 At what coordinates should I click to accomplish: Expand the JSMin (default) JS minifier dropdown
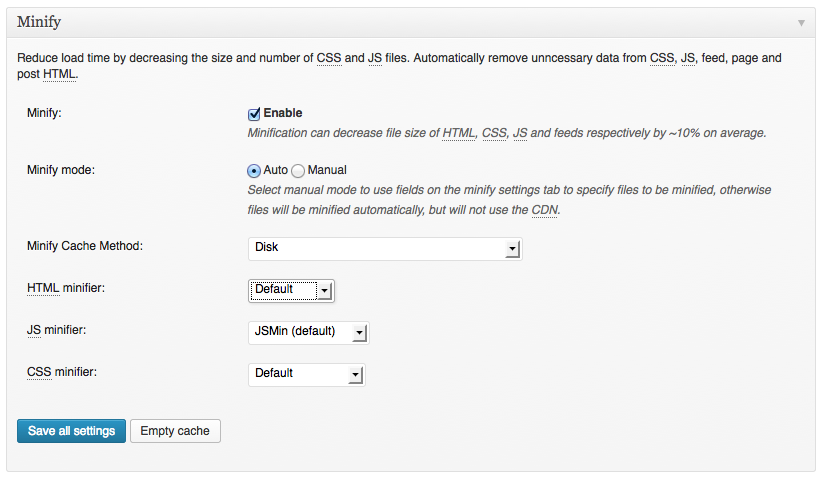click(308, 332)
